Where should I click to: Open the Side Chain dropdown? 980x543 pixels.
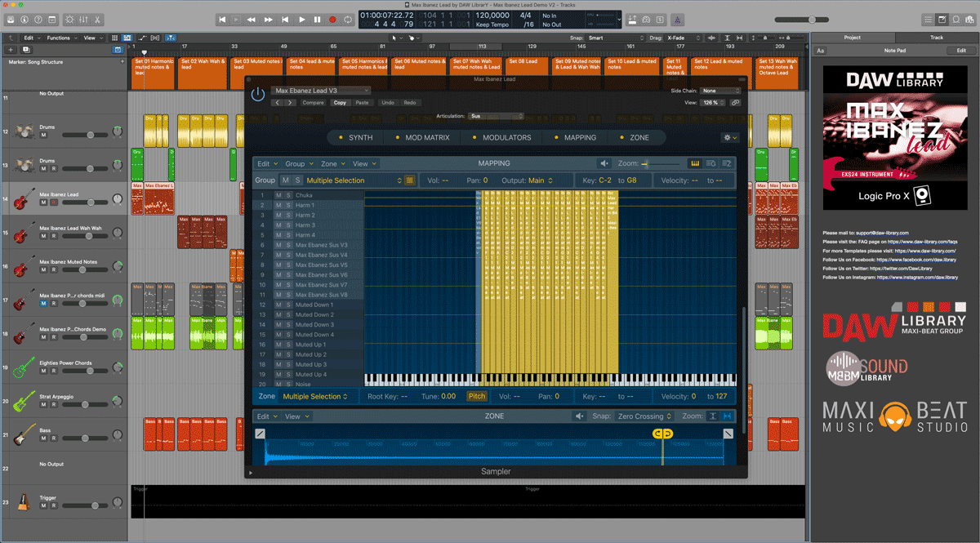tap(720, 91)
